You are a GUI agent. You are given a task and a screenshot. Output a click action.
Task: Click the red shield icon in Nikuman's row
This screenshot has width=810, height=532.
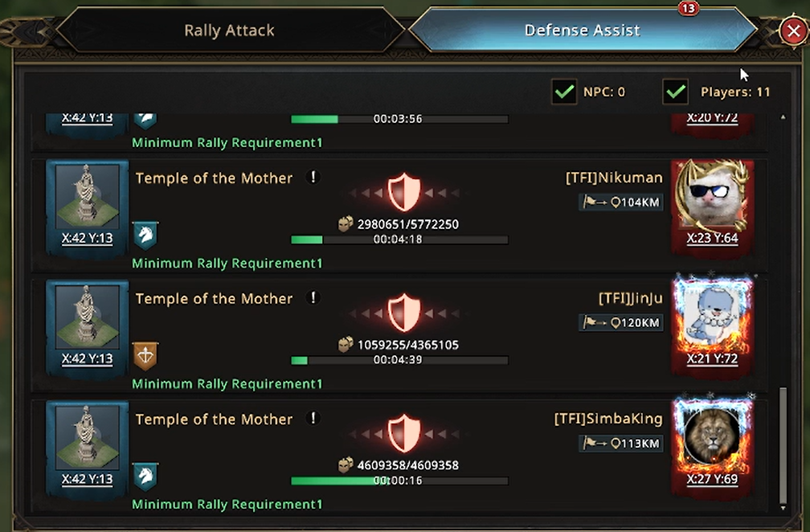point(404,193)
